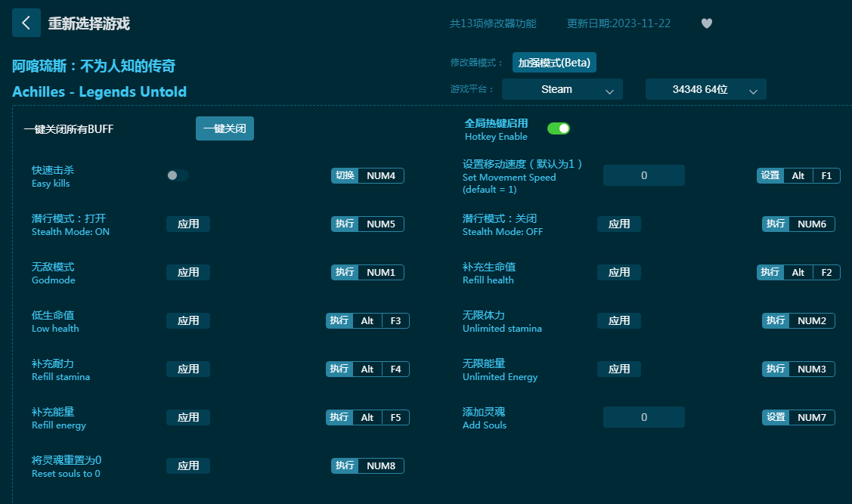Screen dimensions: 852x504
Task: Click the Alt key of Refill health hotkey
Action: click(798, 273)
